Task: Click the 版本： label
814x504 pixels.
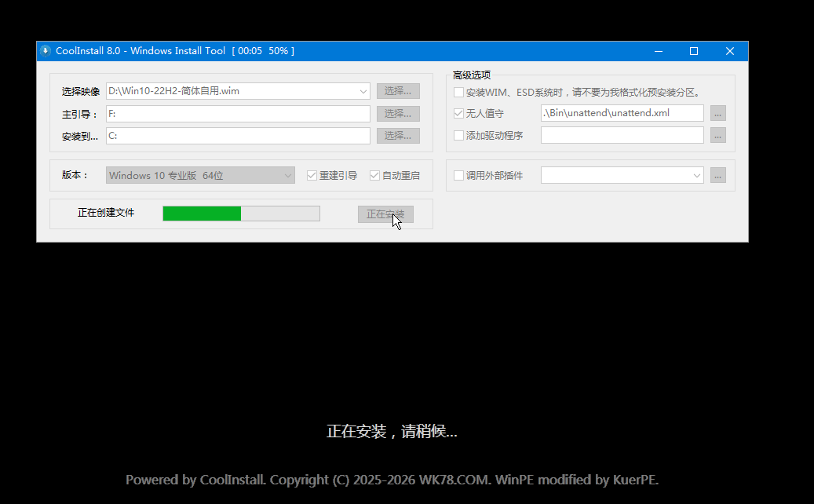Action: (x=75, y=175)
